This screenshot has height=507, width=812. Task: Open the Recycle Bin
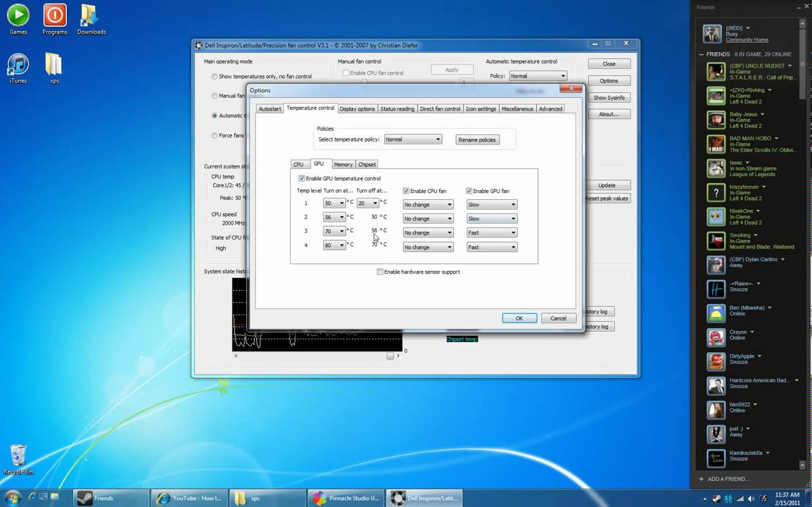point(18,459)
